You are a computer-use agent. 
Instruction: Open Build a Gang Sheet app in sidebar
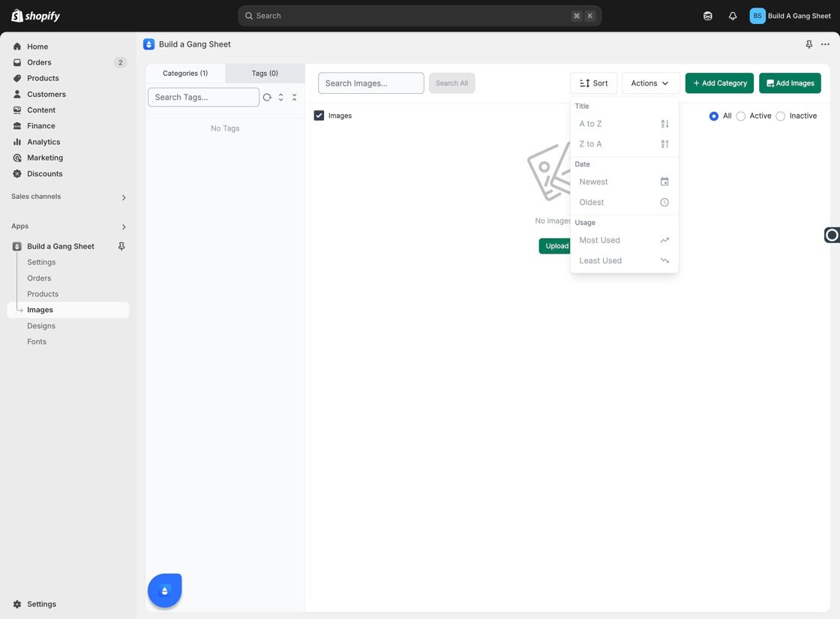coord(61,247)
